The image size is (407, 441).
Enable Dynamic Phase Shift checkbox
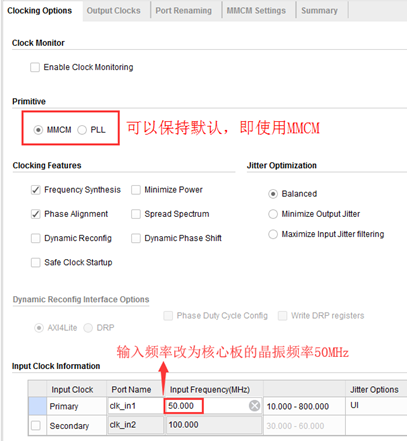[x=136, y=238]
